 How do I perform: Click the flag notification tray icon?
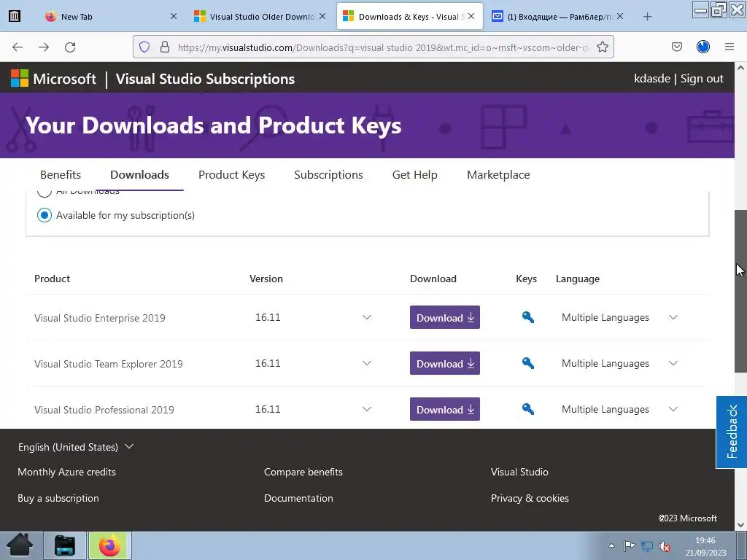point(630,545)
